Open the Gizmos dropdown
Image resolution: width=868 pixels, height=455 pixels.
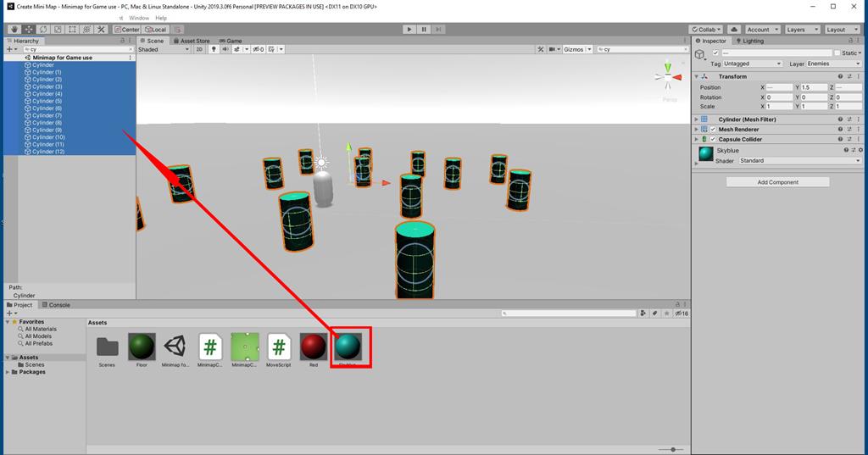pos(576,49)
